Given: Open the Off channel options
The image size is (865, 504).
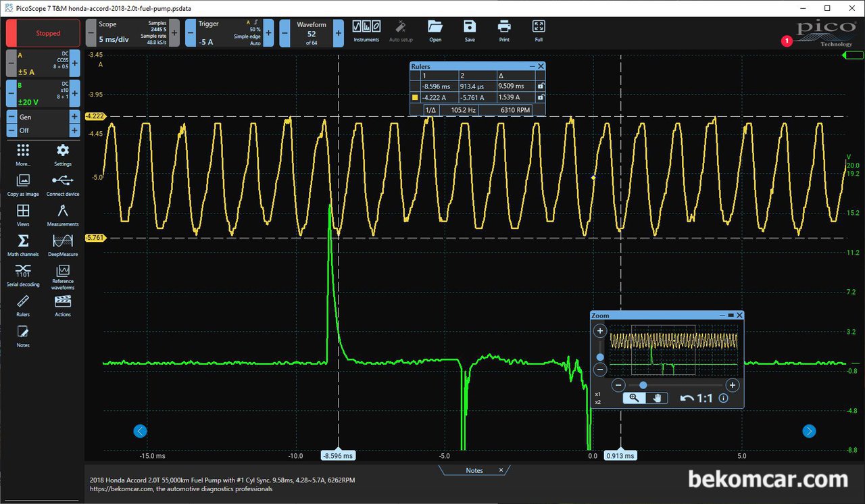Looking at the screenshot, I should tap(43, 130).
